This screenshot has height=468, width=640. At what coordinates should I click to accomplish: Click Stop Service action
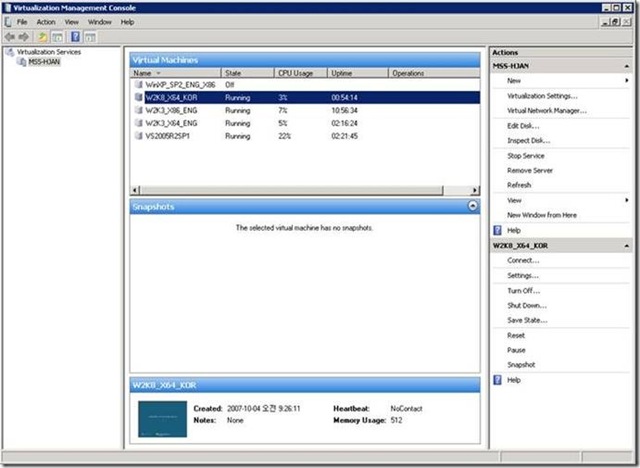point(526,156)
